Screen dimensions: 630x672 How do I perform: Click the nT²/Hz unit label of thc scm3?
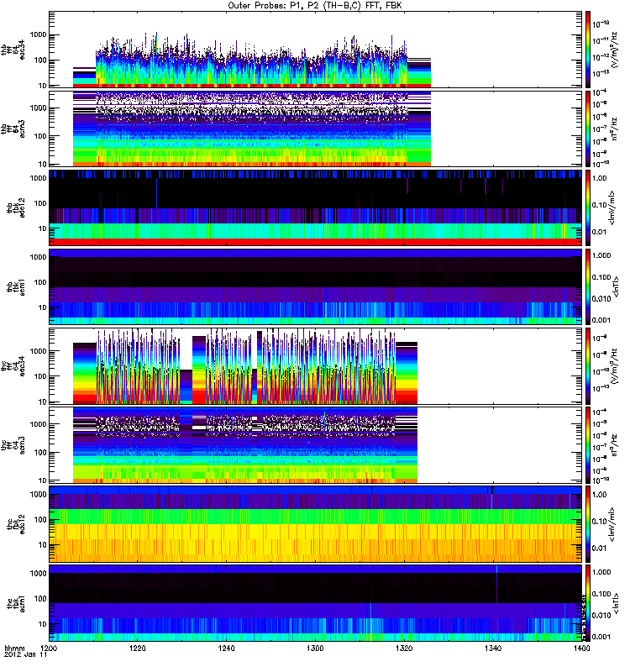tap(615, 445)
